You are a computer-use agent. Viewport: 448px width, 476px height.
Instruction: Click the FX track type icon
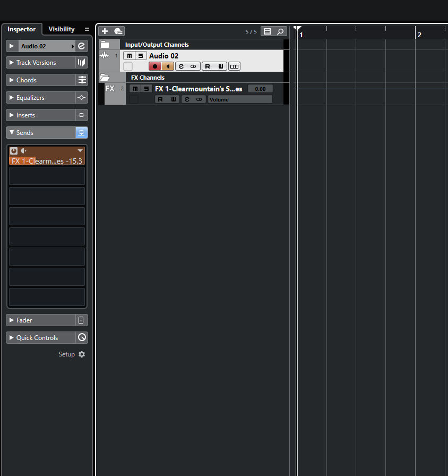110,89
